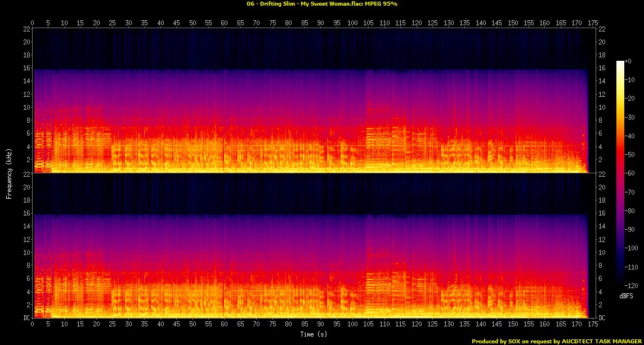644x345 pixels.
Task: Click the 16 kHz label on upper-left frequency axis
Action: [x=26, y=68]
